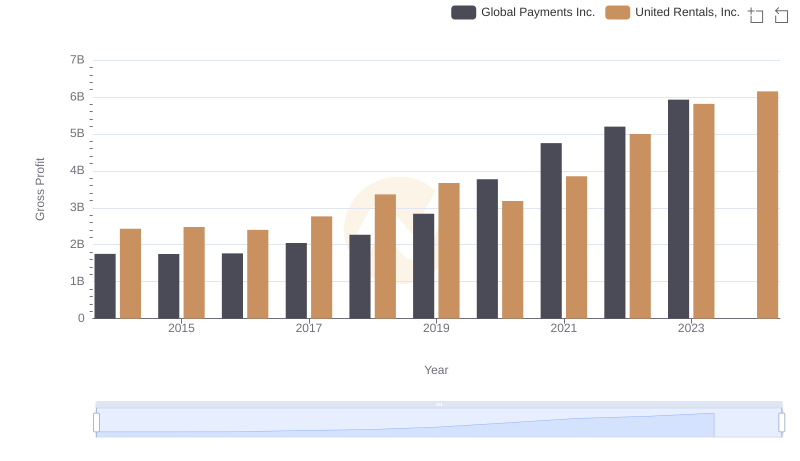
Task: Click the 2015 United Rentals bar
Action: click(194, 273)
